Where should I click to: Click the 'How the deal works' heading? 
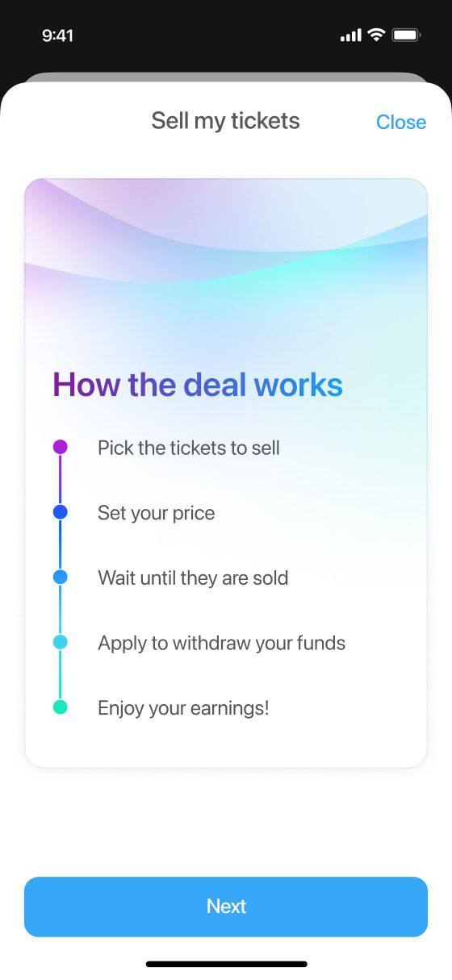coord(198,385)
